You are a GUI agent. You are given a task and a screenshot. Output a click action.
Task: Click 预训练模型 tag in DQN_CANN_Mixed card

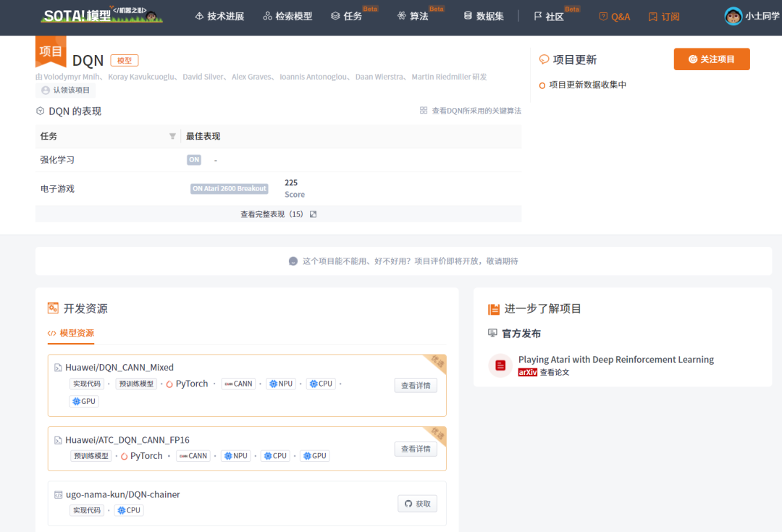tap(136, 384)
